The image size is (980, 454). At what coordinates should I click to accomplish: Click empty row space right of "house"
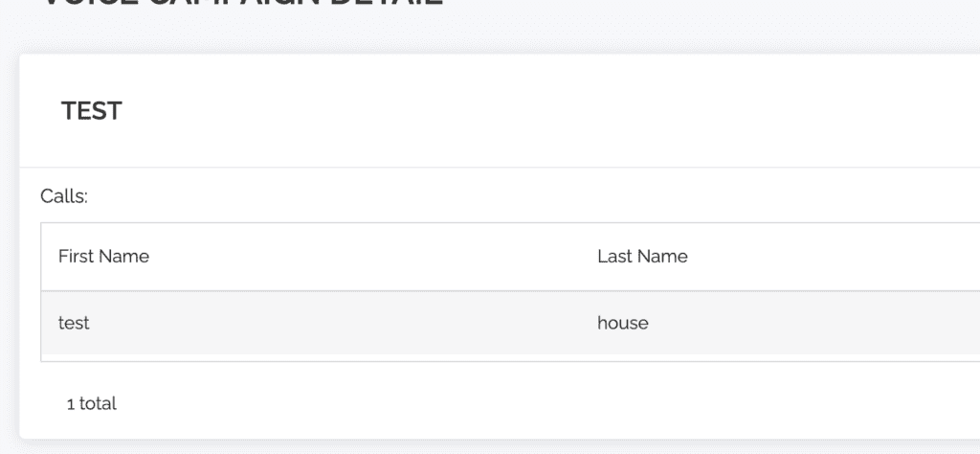click(x=813, y=324)
